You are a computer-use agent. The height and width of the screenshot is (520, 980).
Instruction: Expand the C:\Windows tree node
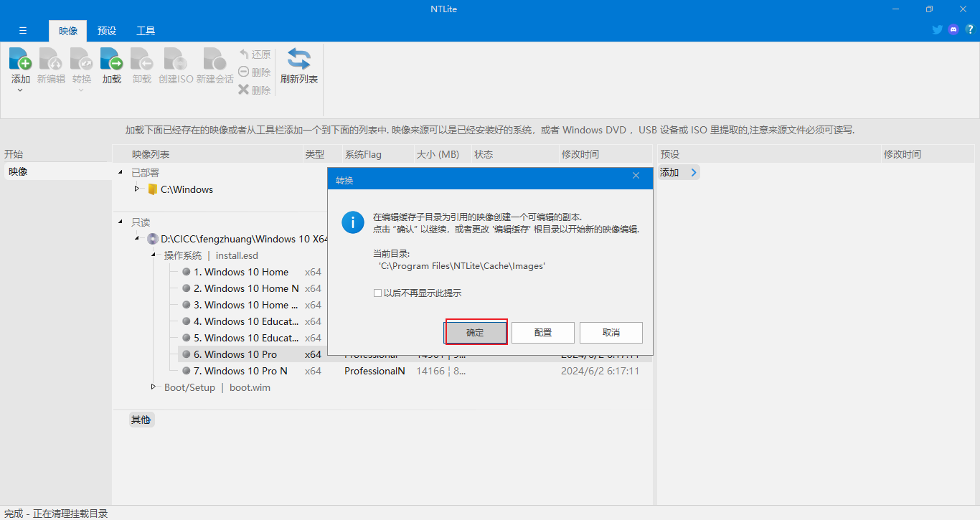[x=137, y=189]
